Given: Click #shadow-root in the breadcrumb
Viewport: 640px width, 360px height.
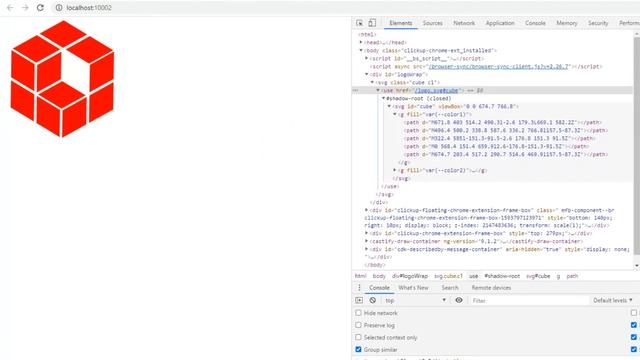Looking at the screenshot, I should (x=502, y=276).
